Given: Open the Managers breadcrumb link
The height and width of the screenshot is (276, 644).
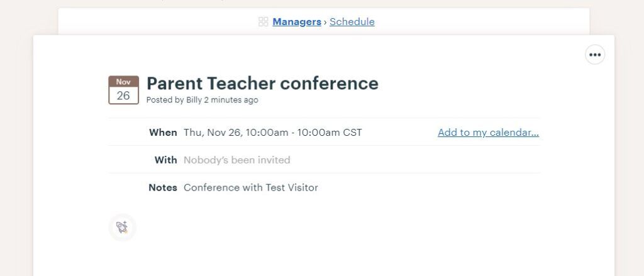Looking at the screenshot, I should (297, 22).
